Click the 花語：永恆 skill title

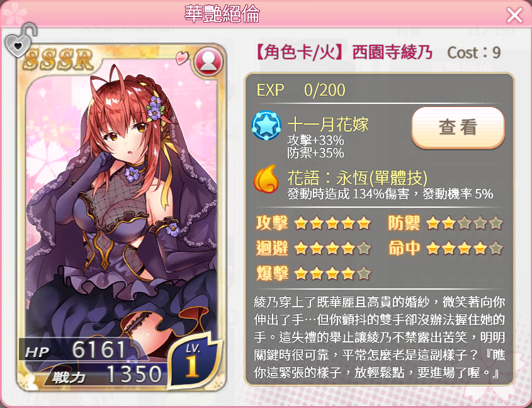pyautogui.click(x=357, y=178)
